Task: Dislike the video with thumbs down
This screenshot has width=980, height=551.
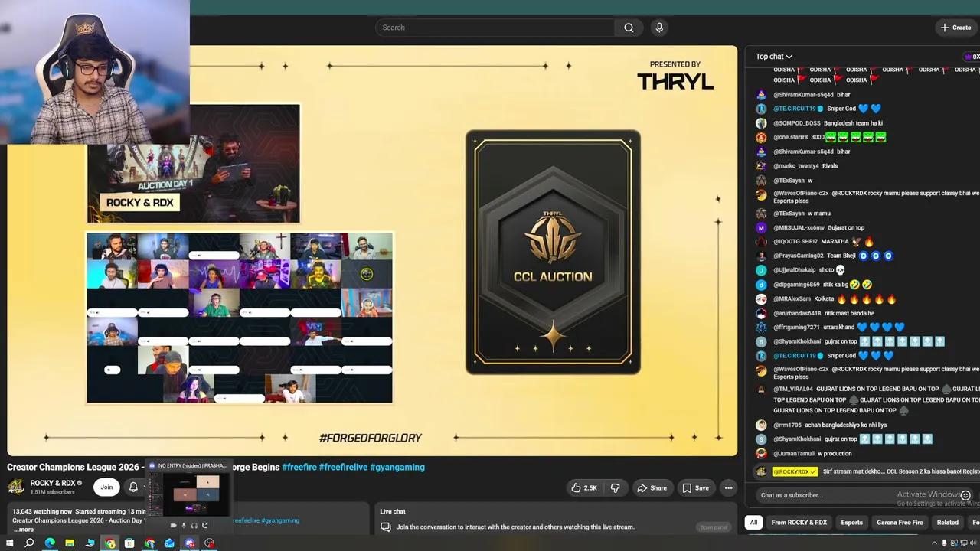Action: click(615, 487)
